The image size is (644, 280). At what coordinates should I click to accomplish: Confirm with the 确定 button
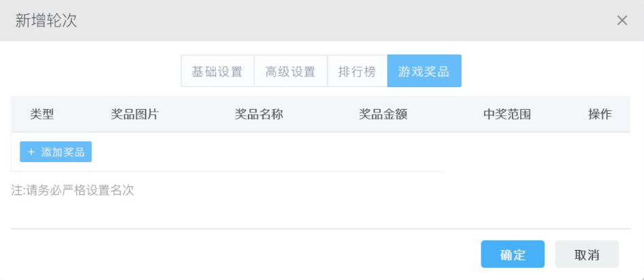pyautogui.click(x=513, y=254)
